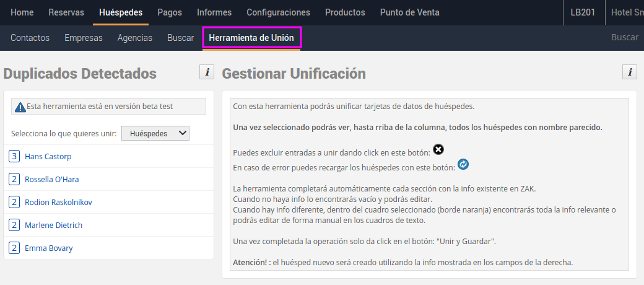Screen dimensions: 644x285
Task: Open Configuraciones in the top bar
Action: point(278,12)
